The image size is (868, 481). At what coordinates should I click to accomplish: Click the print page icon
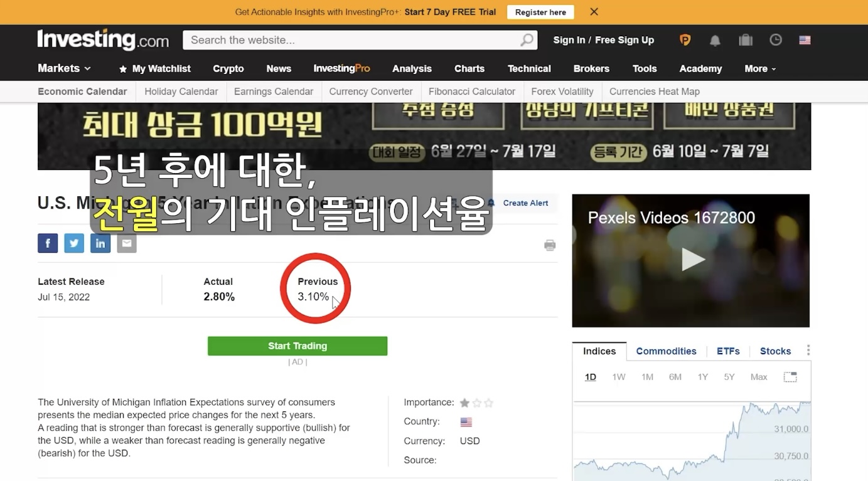(x=550, y=245)
